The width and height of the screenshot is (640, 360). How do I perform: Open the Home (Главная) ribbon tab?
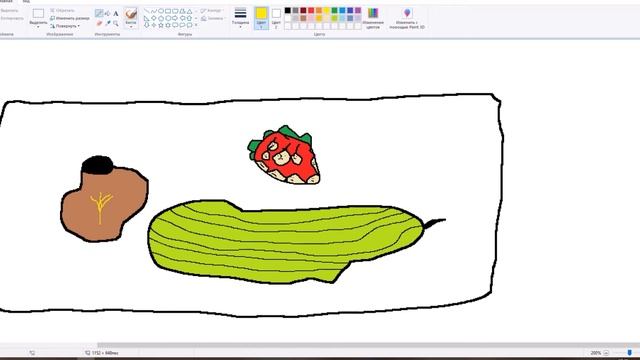coord(6,2)
